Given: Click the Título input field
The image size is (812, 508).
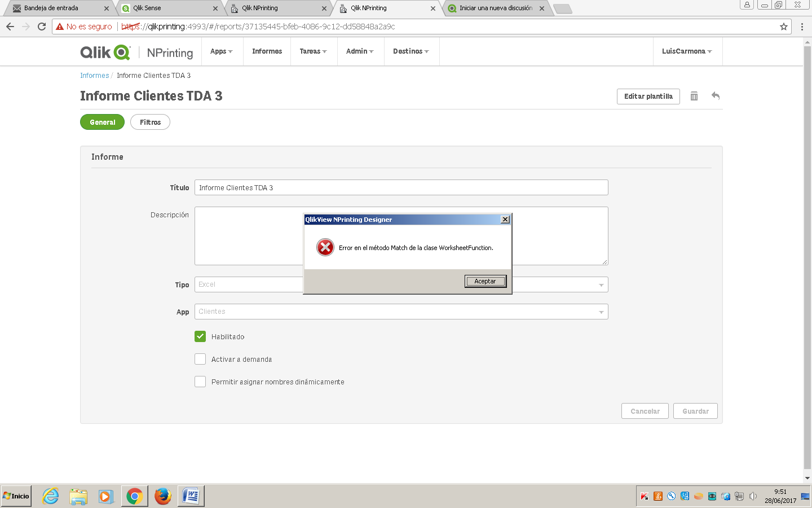Looking at the screenshot, I should [x=401, y=187].
